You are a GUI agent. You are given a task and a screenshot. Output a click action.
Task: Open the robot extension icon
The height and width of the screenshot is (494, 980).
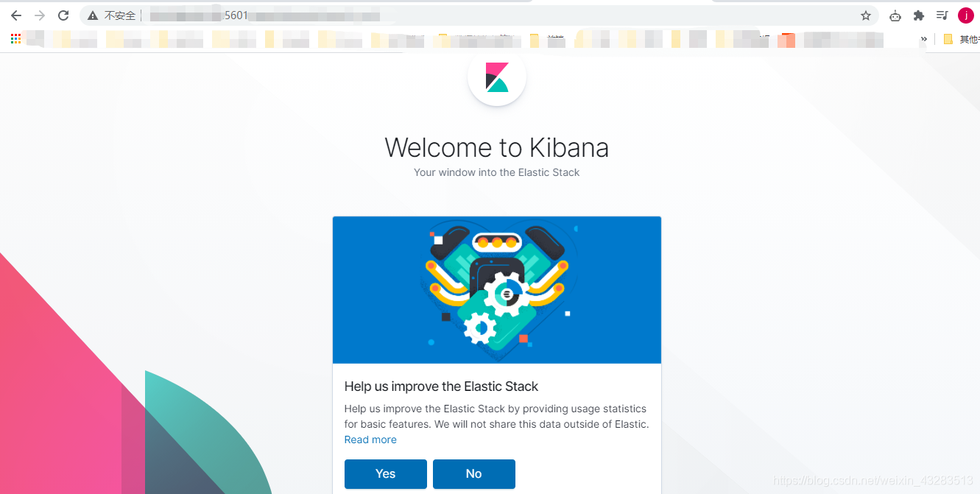click(895, 15)
